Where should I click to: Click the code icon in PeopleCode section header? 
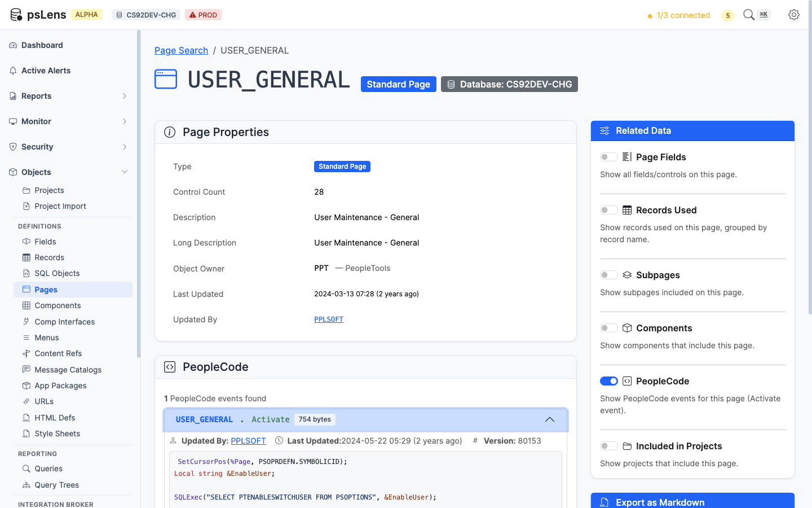[170, 367]
